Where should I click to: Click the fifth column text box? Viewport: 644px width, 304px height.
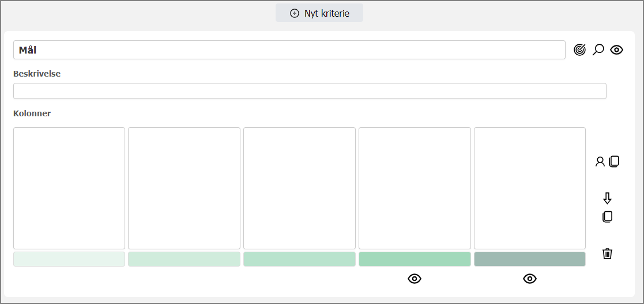(x=530, y=188)
